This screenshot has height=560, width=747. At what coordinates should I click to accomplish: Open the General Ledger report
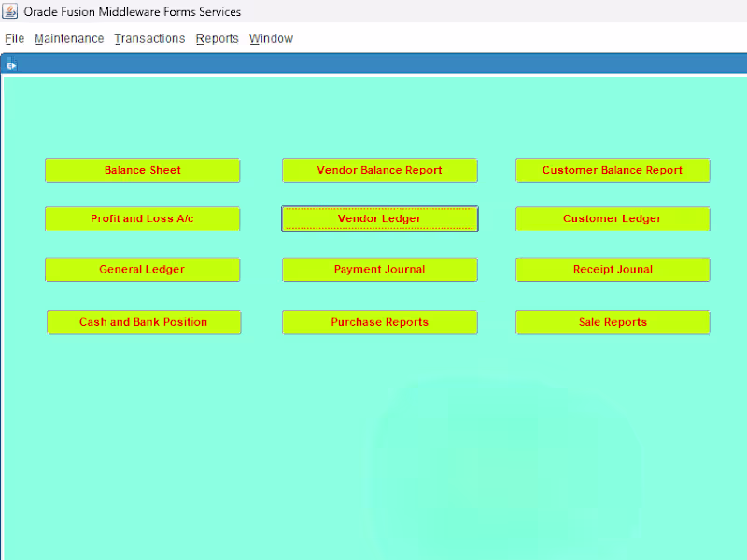pos(143,270)
